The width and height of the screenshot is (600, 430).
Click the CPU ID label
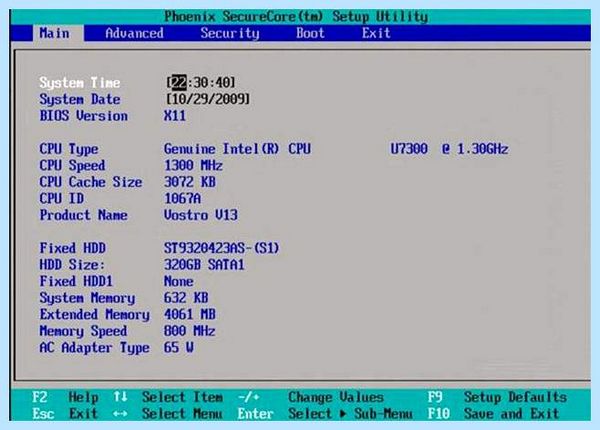pyautogui.click(x=62, y=199)
